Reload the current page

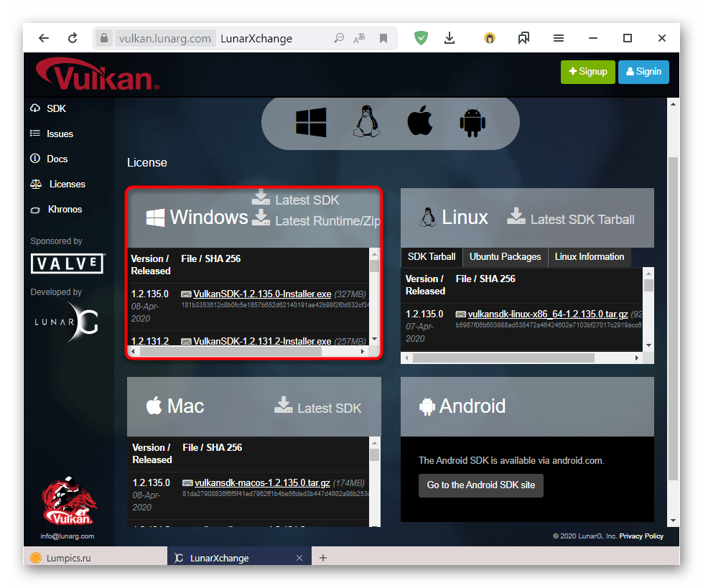(x=73, y=38)
